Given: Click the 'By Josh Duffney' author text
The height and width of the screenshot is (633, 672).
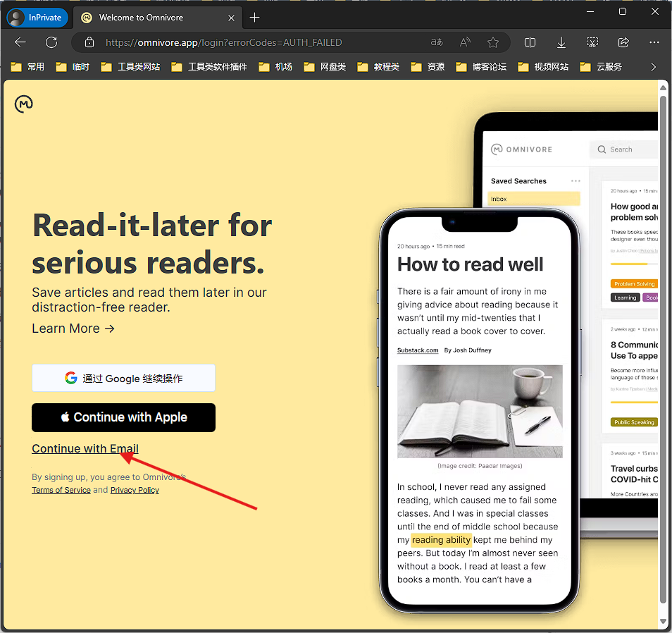Looking at the screenshot, I should [468, 350].
